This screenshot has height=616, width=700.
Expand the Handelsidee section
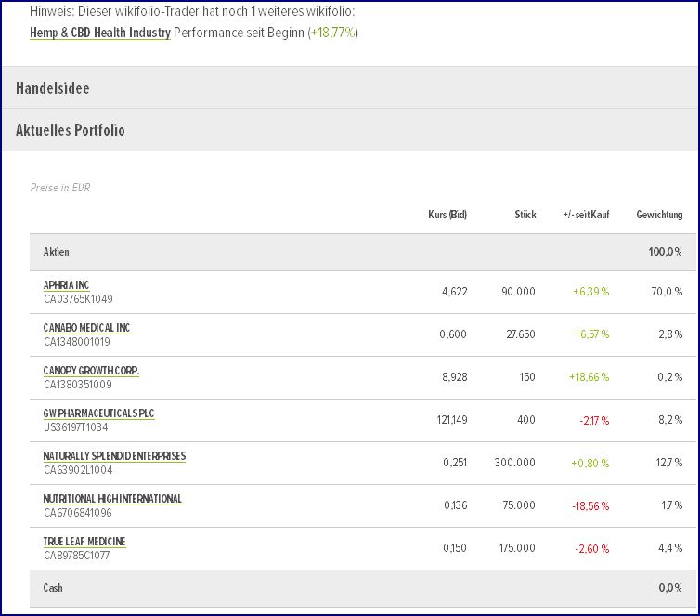53,88
